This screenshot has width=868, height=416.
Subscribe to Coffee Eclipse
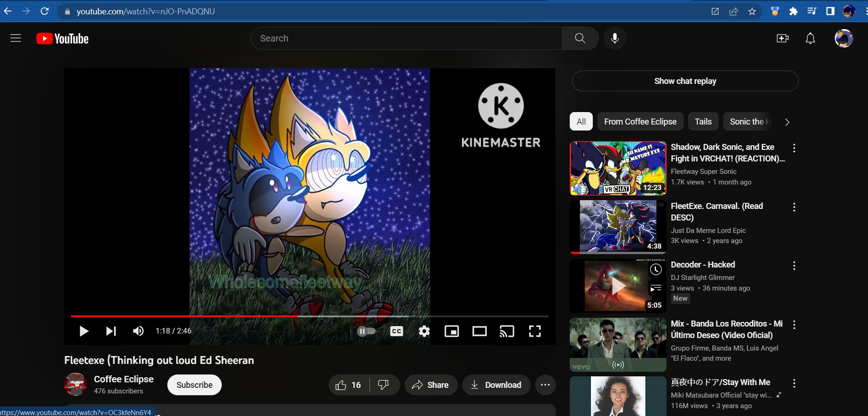click(x=195, y=385)
